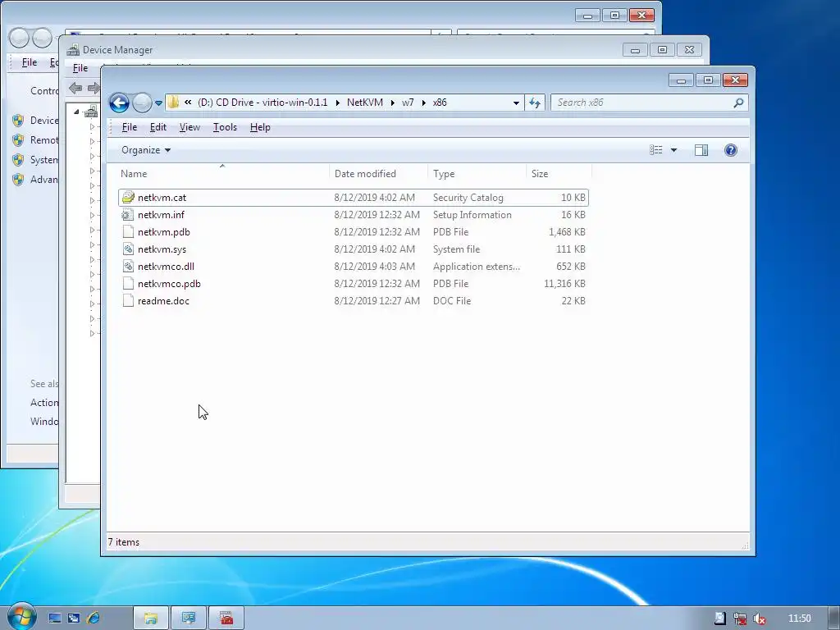840x630 pixels.
Task: Open the Tools menu in Explorer
Action: [x=225, y=127]
